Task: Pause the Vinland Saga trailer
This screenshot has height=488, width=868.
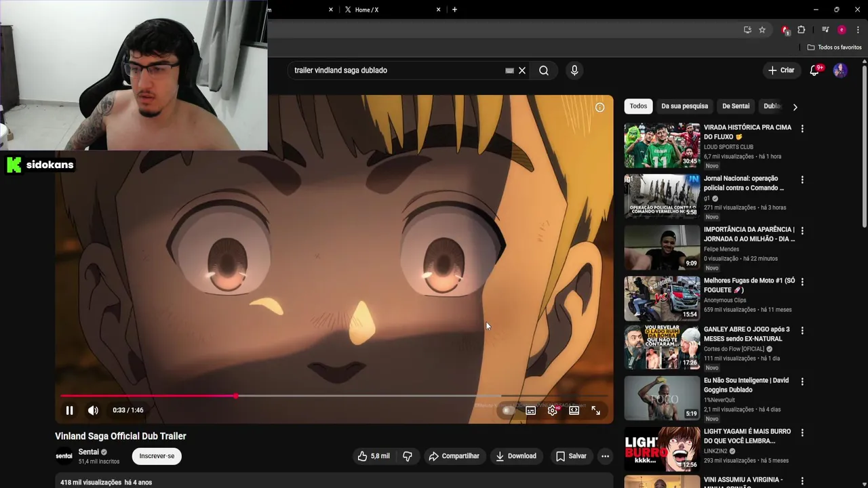Action: (x=69, y=410)
